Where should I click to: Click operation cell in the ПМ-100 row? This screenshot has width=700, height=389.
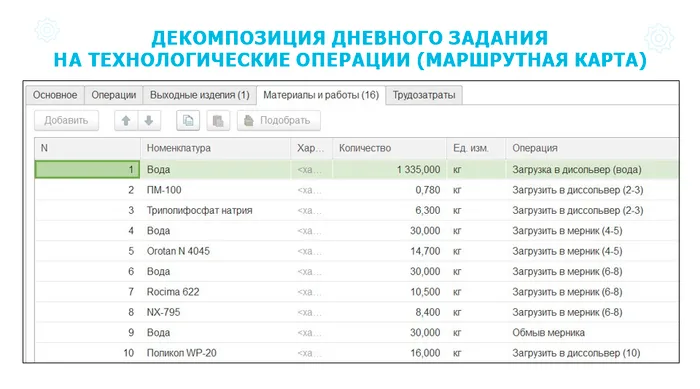592,190
